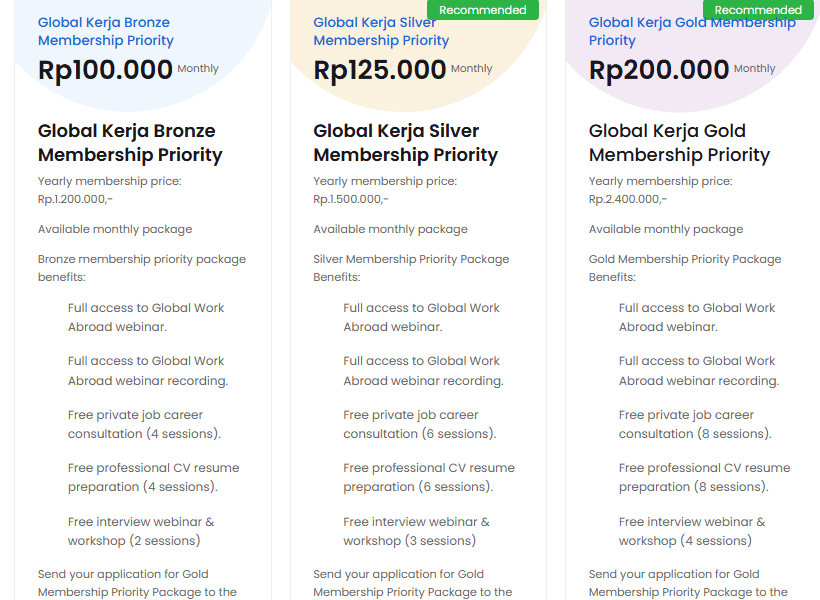Open the Global Kerja Silver Membership Priority link
Screen dimensions: 820x600
(381, 31)
